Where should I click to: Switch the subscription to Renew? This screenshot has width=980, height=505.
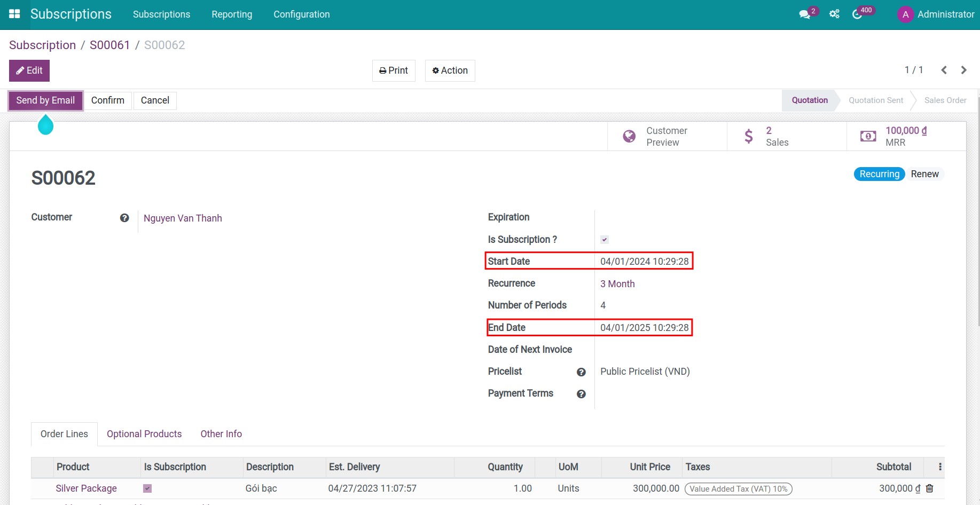tap(925, 173)
